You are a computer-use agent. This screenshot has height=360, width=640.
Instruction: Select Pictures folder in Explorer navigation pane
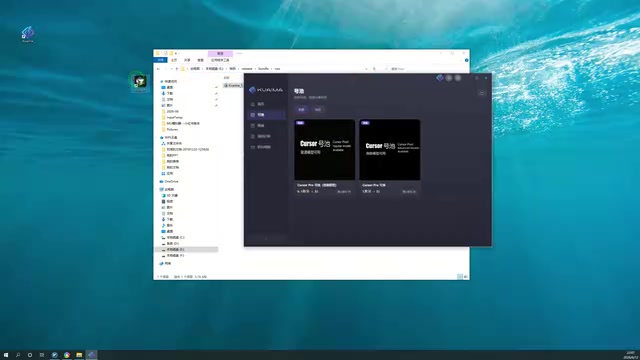pos(172,129)
